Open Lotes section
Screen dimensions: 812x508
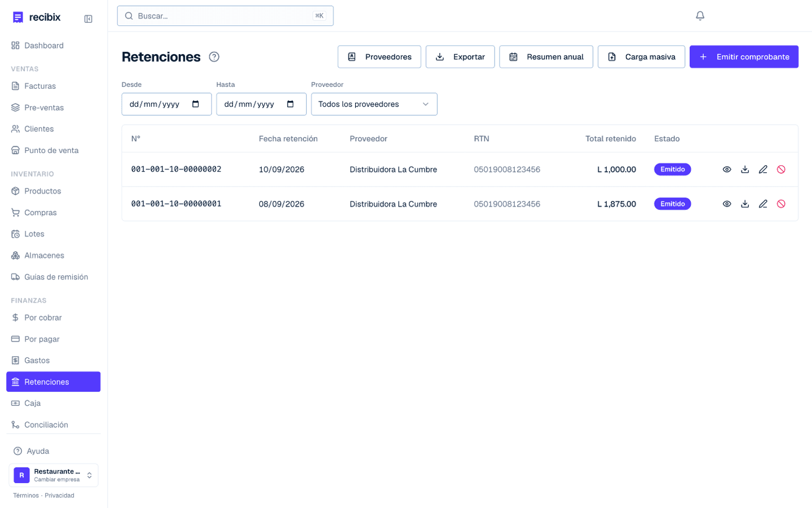[54, 234]
